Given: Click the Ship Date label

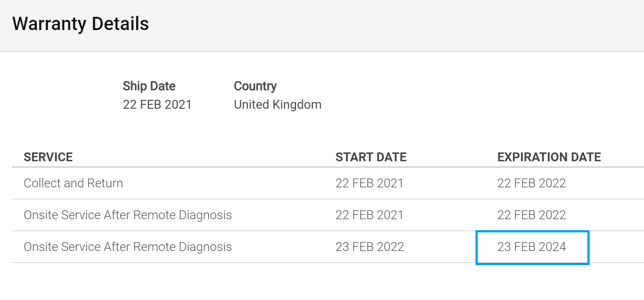Looking at the screenshot, I should 149,86.
